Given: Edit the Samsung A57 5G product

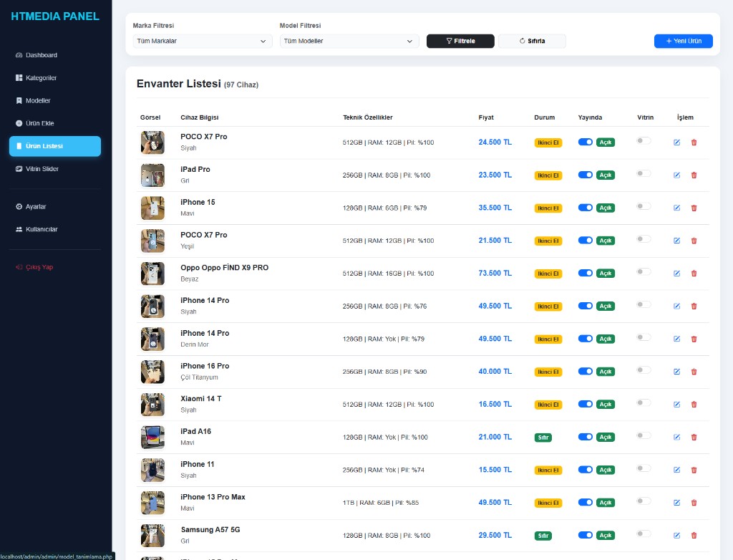Looking at the screenshot, I should 676,535.
